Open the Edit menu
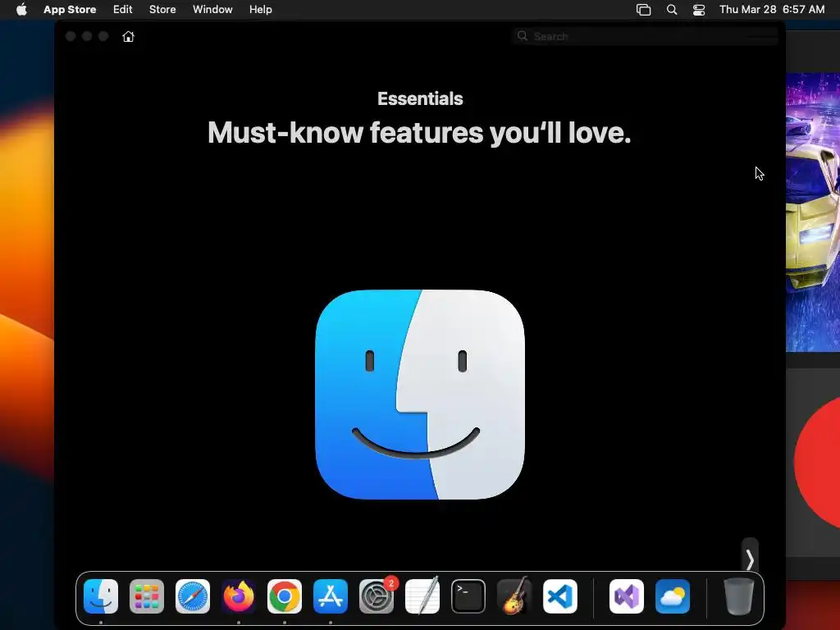Image resolution: width=840 pixels, height=630 pixels. coord(123,10)
